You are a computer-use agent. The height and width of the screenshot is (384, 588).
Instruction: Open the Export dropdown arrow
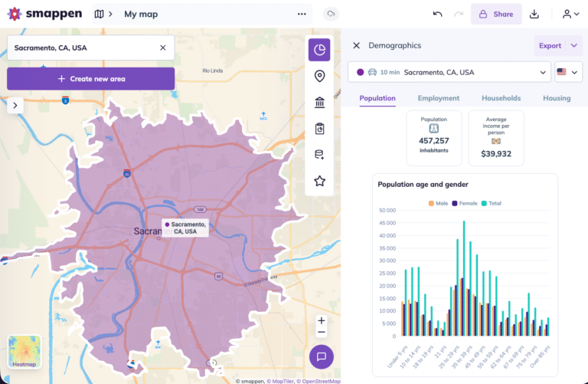click(574, 45)
